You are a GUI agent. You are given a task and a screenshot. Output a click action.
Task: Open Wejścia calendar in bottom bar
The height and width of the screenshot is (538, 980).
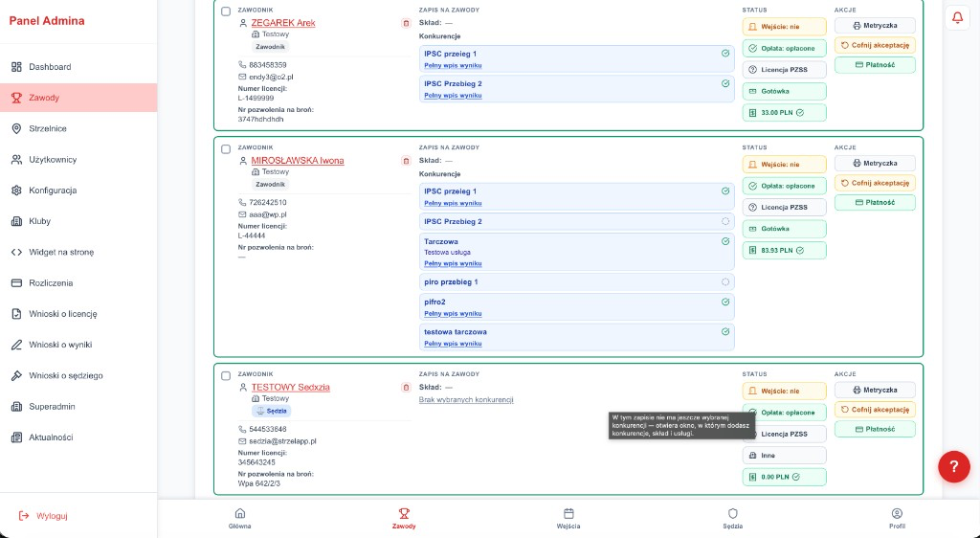tap(568, 518)
